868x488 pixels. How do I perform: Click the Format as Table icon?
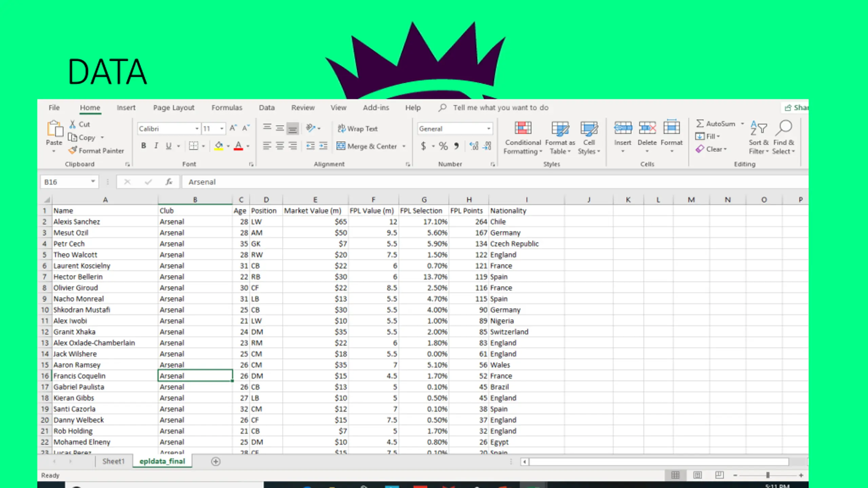point(560,129)
